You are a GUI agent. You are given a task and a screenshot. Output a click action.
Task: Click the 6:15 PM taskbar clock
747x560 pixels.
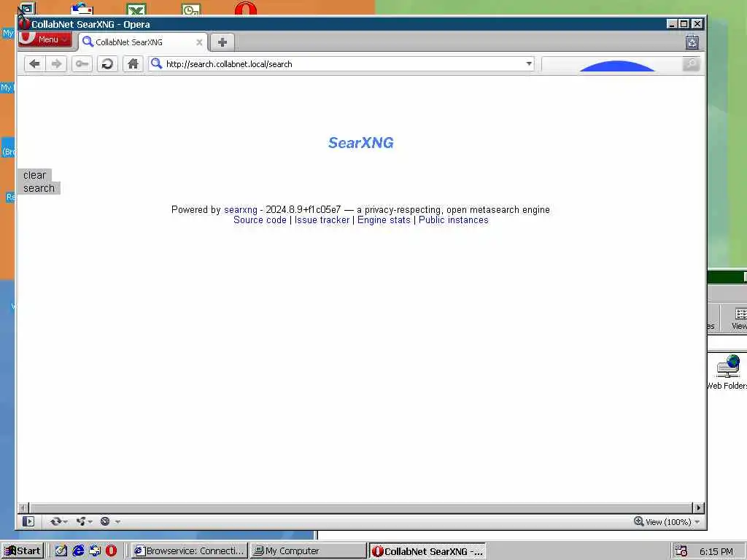click(x=716, y=551)
